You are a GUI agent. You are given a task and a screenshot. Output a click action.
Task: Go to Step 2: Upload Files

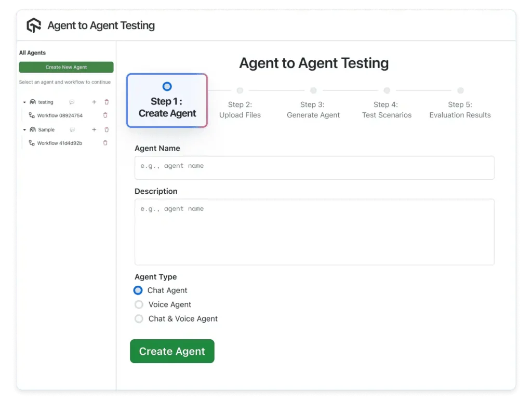coord(240,109)
